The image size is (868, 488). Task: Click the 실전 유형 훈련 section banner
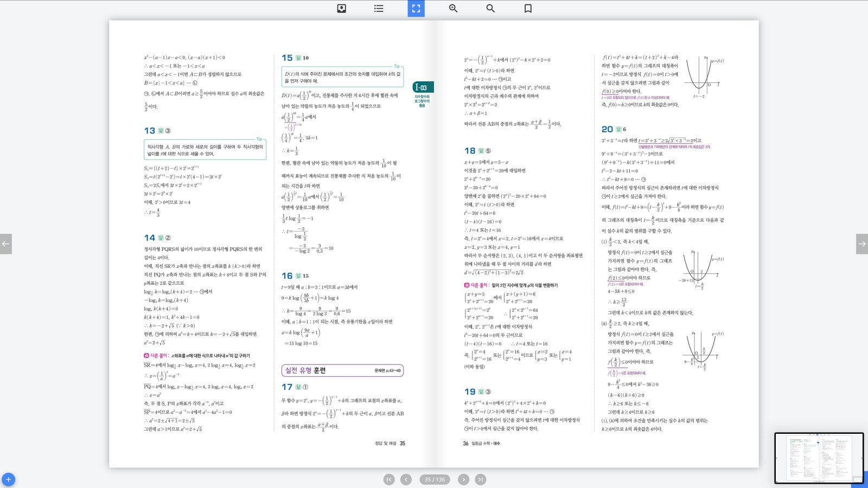pos(342,370)
